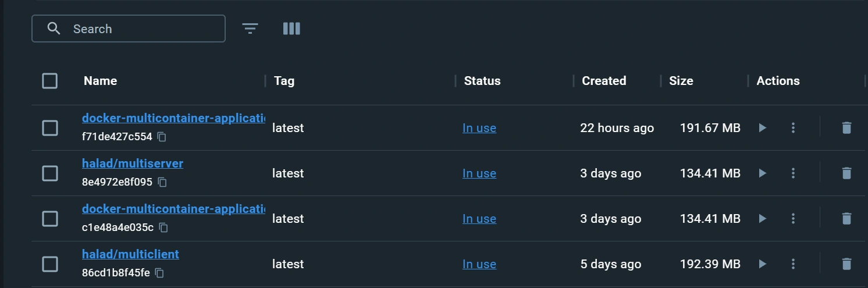Run the halad/multiserver image

coord(762,173)
